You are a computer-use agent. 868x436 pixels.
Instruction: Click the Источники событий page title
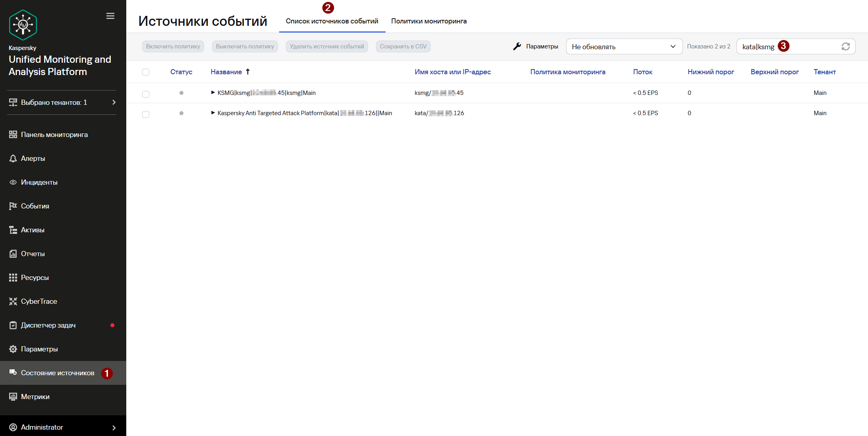pyautogui.click(x=203, y=21)
